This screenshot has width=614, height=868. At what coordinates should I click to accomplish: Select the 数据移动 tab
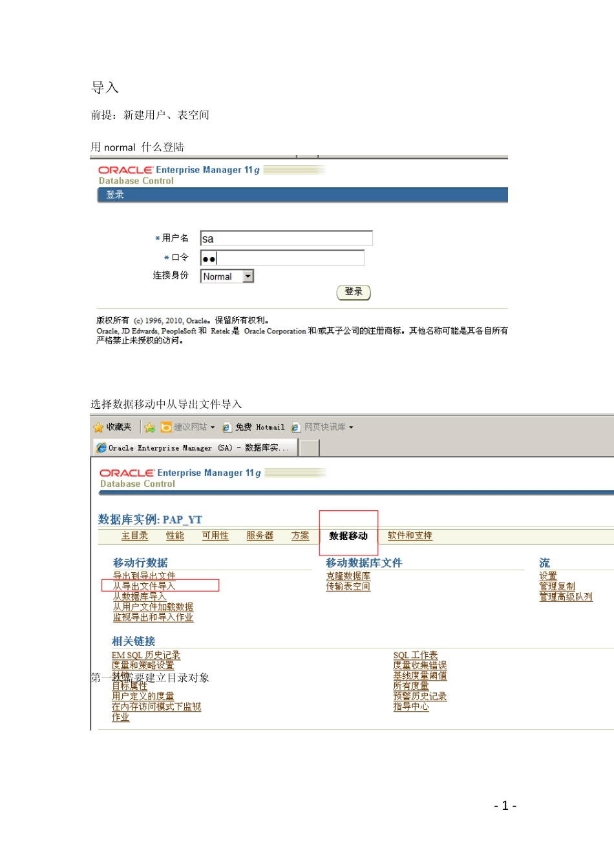[x=348, y=536]
